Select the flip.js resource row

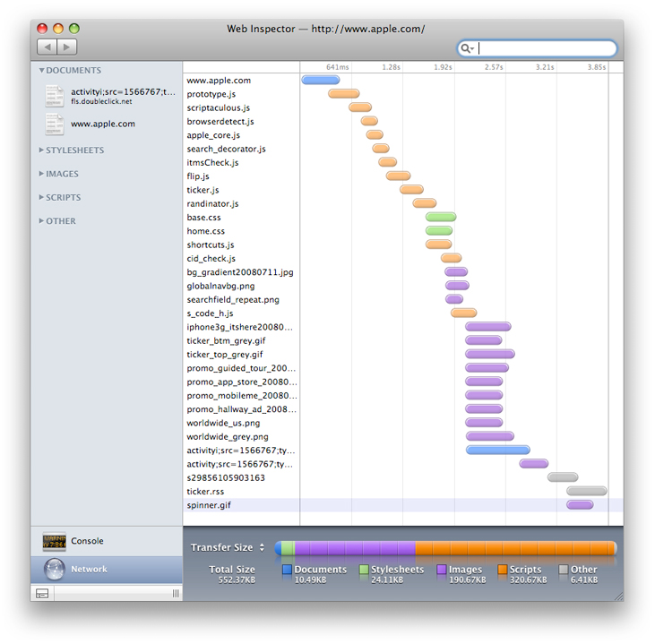click(x=403, y=176)
